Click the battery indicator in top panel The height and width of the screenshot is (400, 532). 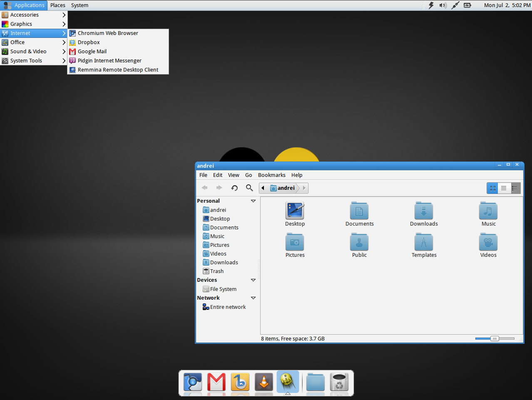coord(467,5)
